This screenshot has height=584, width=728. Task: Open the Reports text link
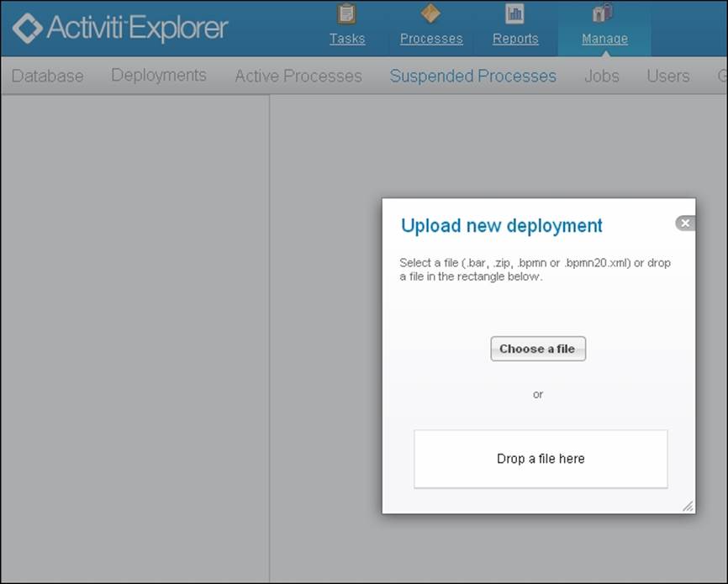click(515, 39)
